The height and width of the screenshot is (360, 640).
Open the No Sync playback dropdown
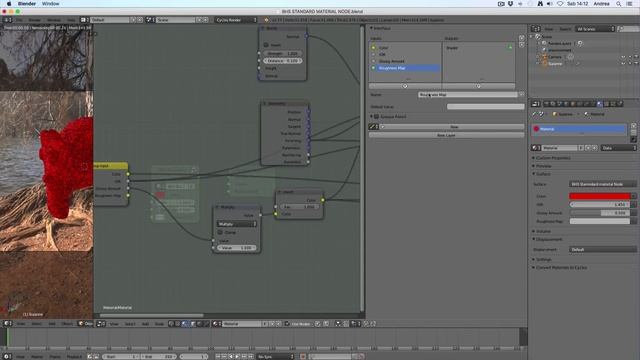pyautogui.click(x=276, y=356)
